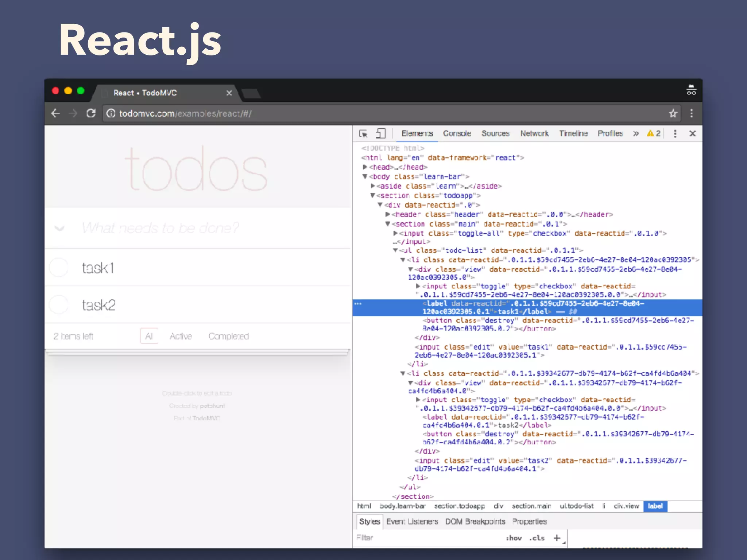Screen dimensions: 747x560
Task: Collapse the ul todo-list node
Action: (395, 250)
